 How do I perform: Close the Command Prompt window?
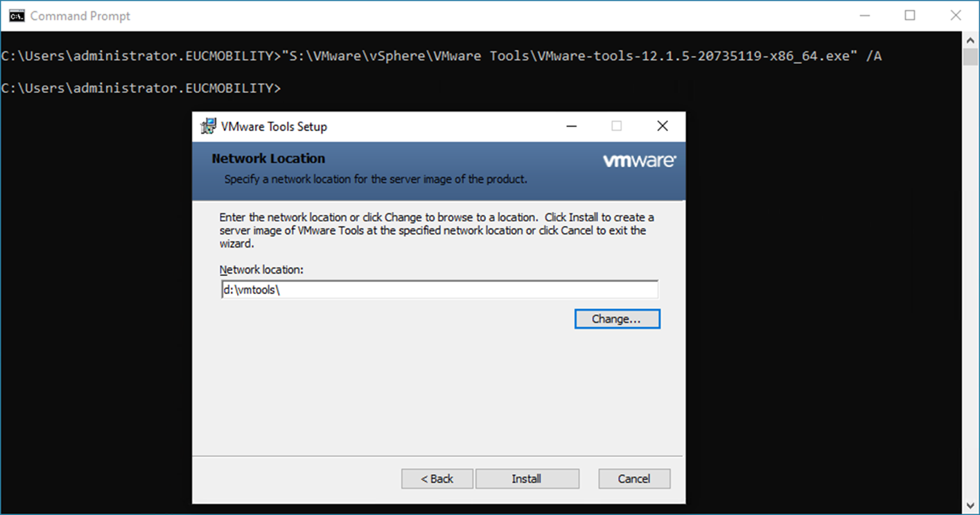coord(956,15)
